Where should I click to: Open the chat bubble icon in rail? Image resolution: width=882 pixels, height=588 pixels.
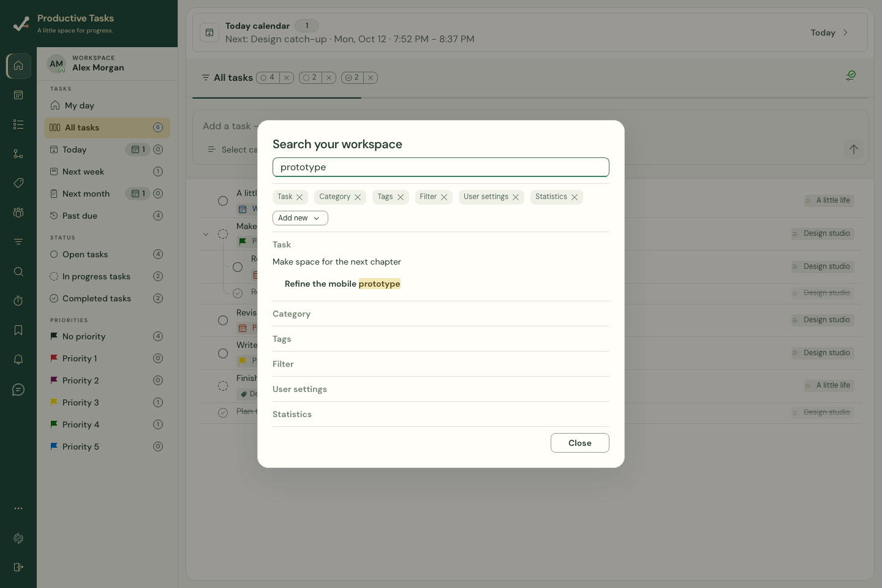point(18,390)
